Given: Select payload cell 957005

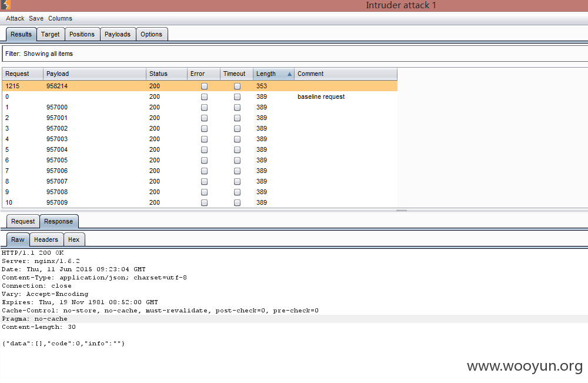Looking at the screenshot, I should pyautogui.click(x=57, y=160).
